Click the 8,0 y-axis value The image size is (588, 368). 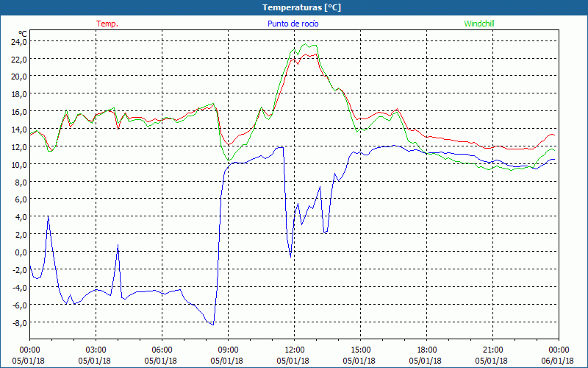pos(21,182)
